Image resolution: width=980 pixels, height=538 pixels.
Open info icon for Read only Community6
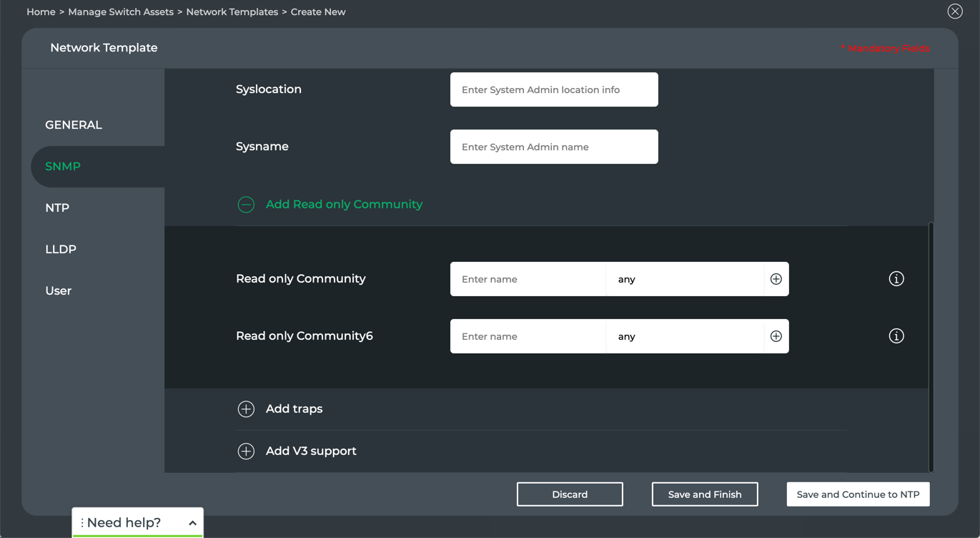point(896,336)
